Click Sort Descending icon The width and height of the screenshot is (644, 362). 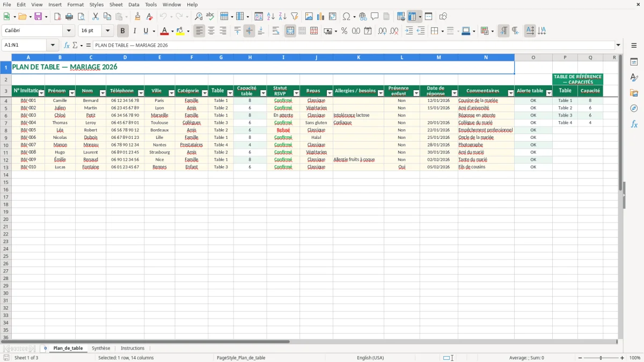coord(282,17)
